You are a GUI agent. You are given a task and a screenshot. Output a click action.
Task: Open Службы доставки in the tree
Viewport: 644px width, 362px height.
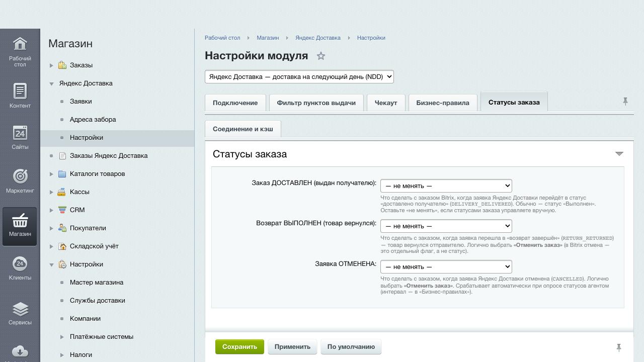click(x=98, y=301)
